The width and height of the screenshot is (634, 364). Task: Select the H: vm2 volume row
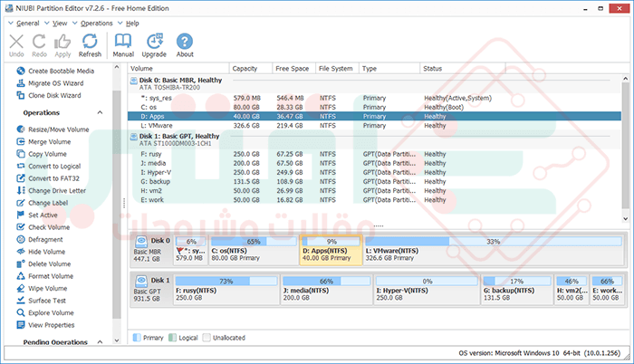[374, 190]
